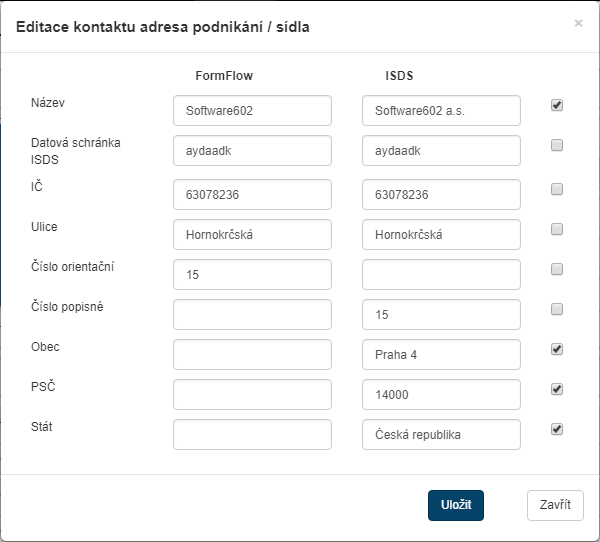Focus the ISDS PSČ field with 14000
Viewport: 600px width, 542px height.
441,395
